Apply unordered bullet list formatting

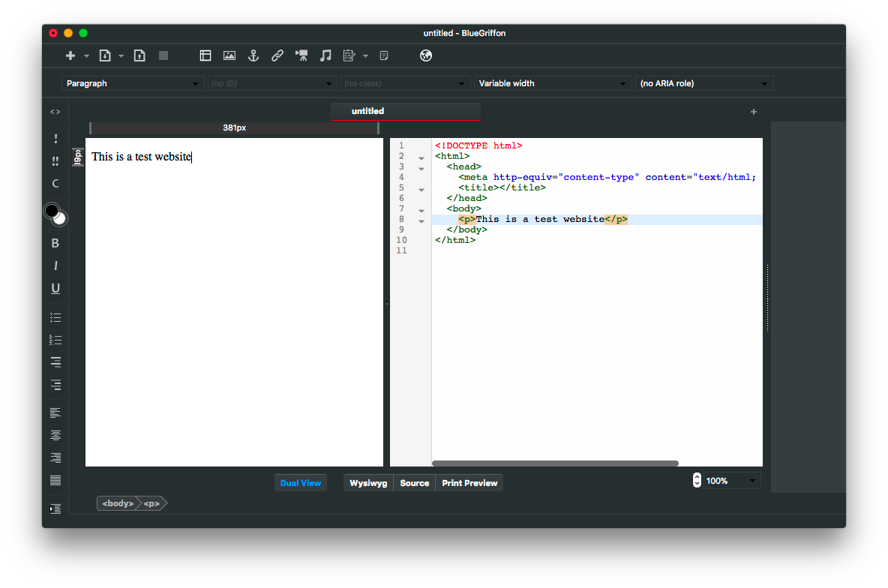click(55, 317)
